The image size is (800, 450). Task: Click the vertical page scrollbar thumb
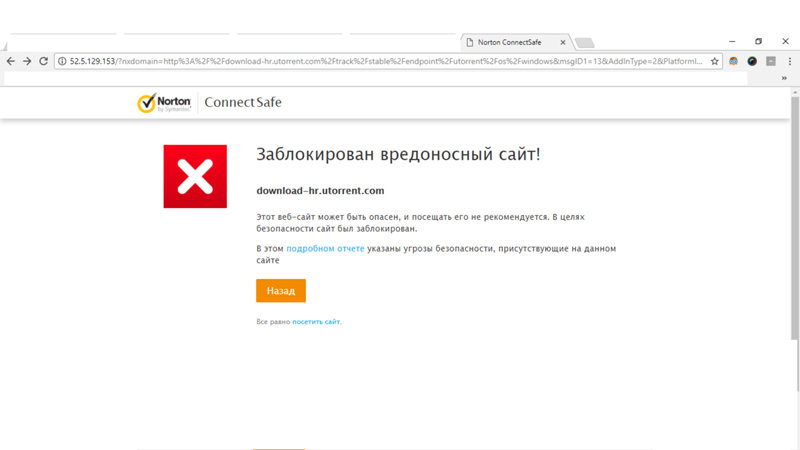[794, 218]
